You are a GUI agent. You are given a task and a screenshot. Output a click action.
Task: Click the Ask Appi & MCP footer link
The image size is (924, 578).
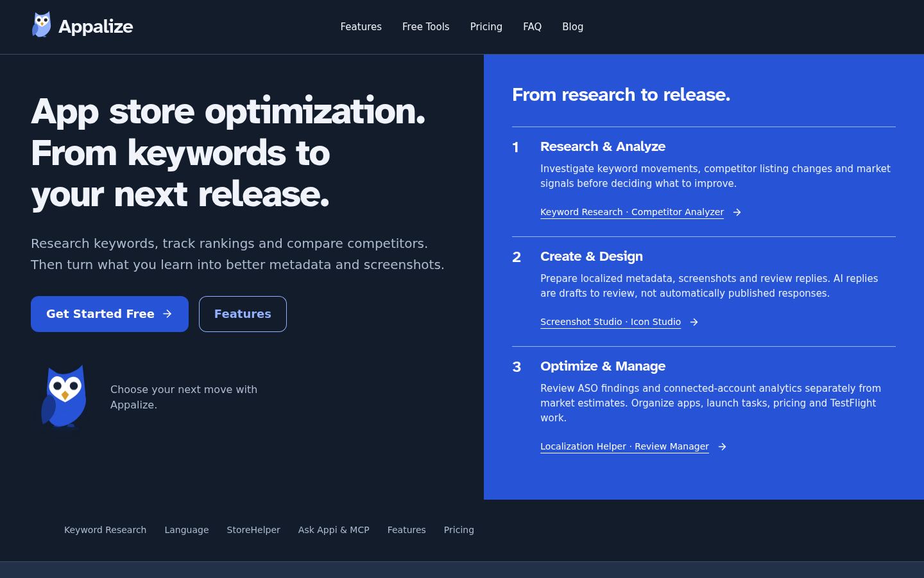tap(334, 530)
